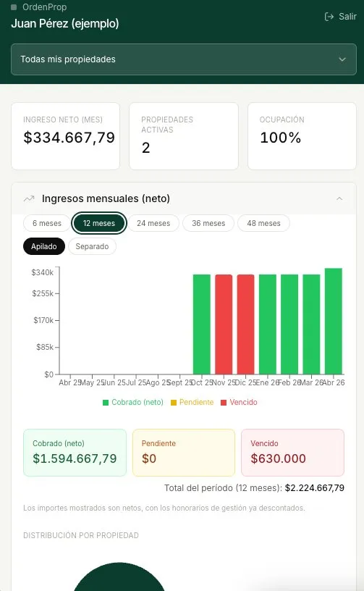364x591 pixels.
Task: Click the Nov 25 red bar
Action: pyautogui.click(x=224, y=324)
